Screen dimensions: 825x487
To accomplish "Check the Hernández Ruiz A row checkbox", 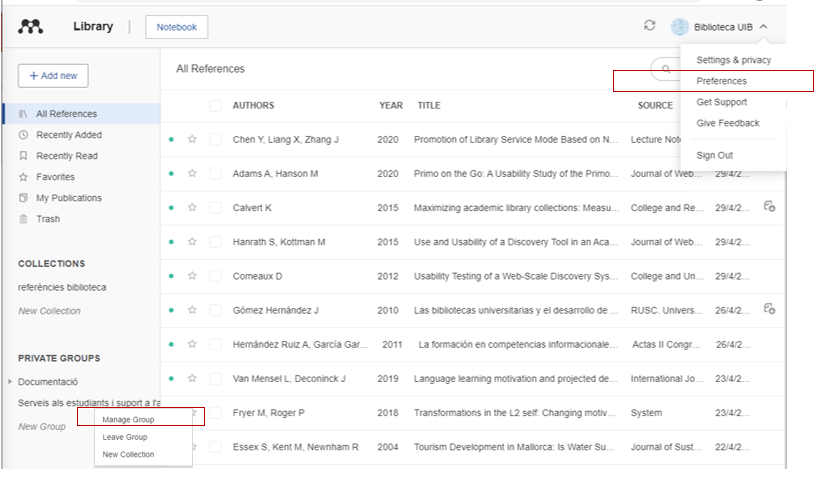I will pyautogui.click(x=215, y=344).
